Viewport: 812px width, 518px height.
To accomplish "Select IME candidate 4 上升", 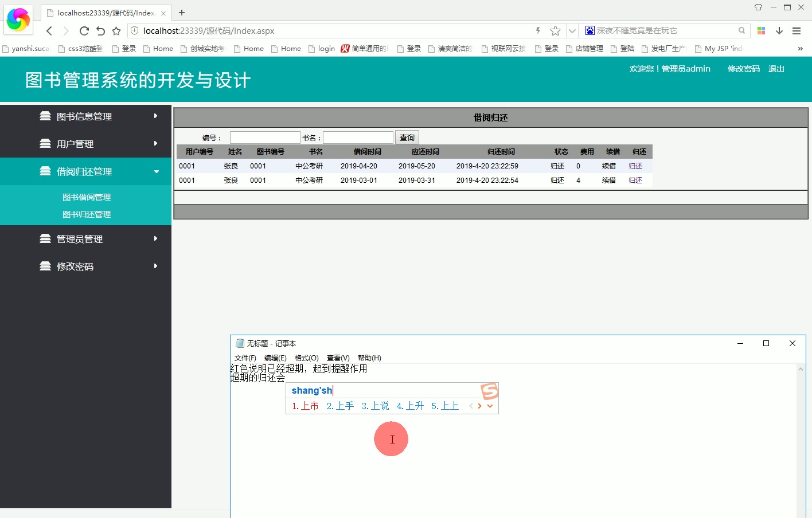I will pos(410,406).
